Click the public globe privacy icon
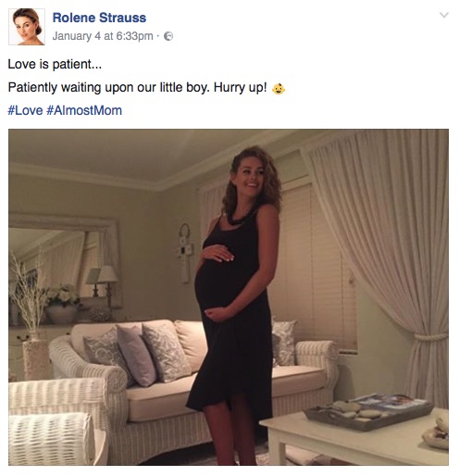The width and height of the screenshot is (459, 476). [x=168, y=36]
